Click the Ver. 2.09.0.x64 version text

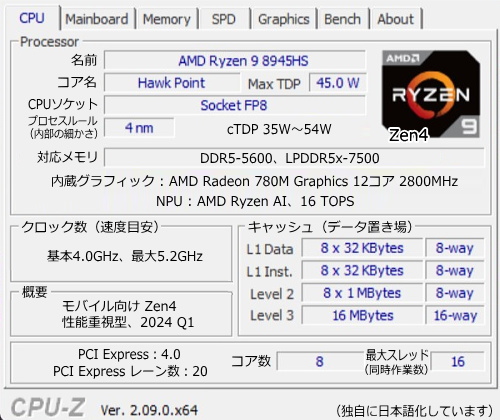[149, 410]
